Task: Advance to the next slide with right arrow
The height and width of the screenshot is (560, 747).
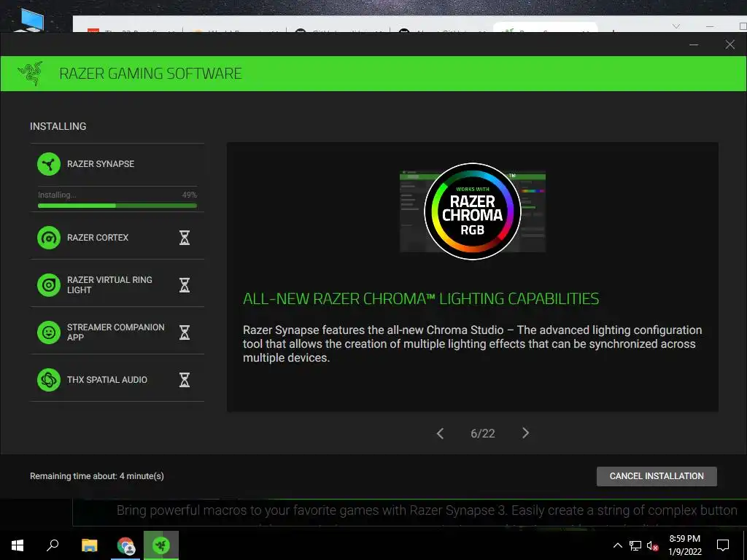Action: (525, 433)
